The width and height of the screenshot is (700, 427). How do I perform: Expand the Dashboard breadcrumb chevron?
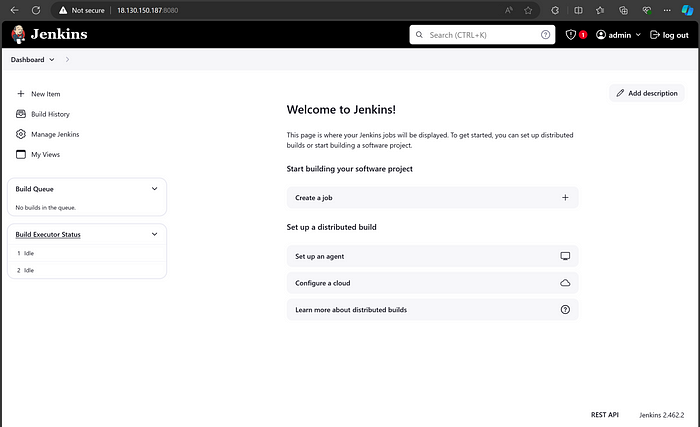[x=52, y=59]
